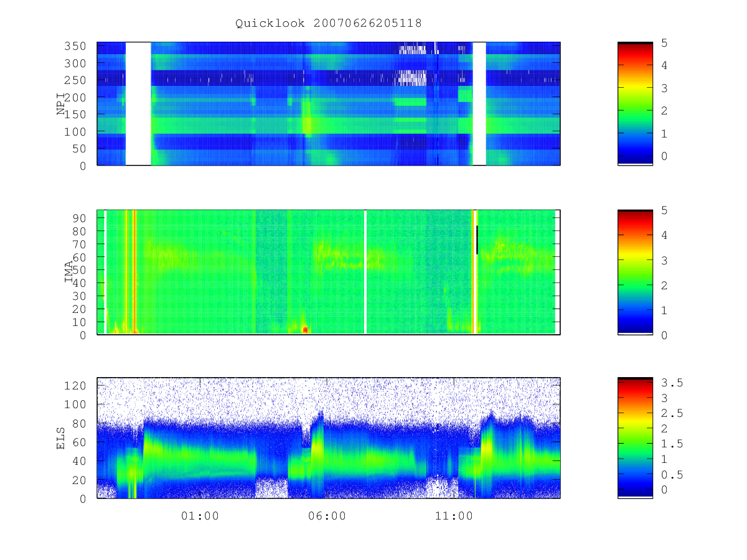Click inside the IMA spectrogram panel

(x=329, y=273)
